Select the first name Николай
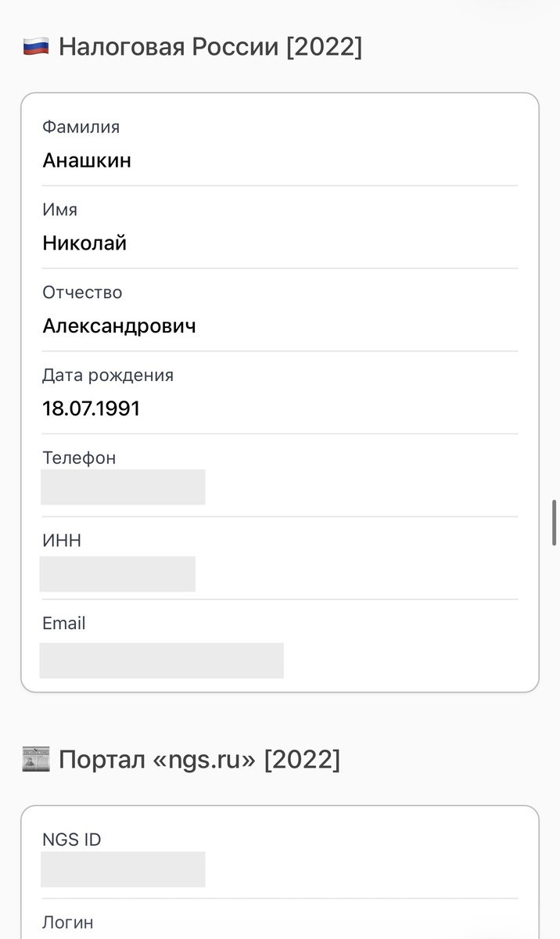The height and width of the screenshot is (939, 560). [84, 243]
